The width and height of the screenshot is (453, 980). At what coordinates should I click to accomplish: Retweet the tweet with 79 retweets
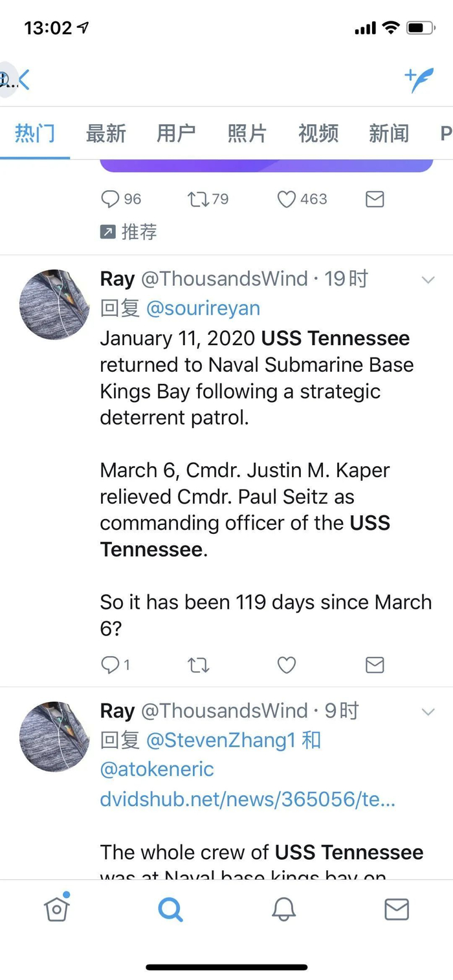pyautogui.click(x=198, y=199)
